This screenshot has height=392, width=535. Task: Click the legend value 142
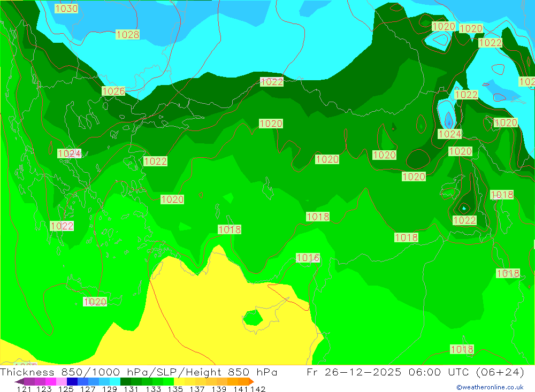tap(258, 389)
